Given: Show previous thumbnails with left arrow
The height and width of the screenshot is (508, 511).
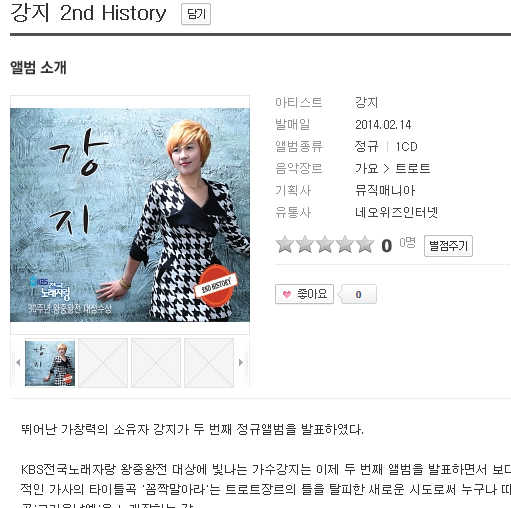Looking at the screenshot, I should [x=18, y=362].
